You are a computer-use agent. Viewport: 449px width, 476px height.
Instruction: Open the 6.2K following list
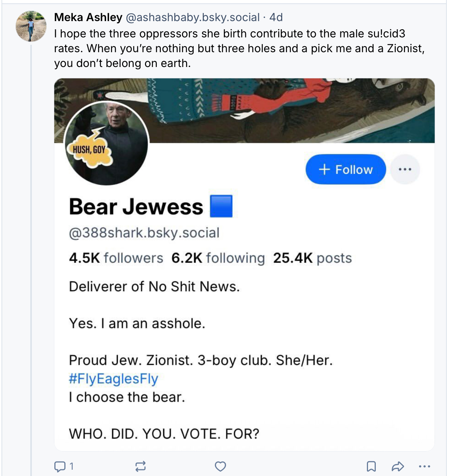click(218, 258)
